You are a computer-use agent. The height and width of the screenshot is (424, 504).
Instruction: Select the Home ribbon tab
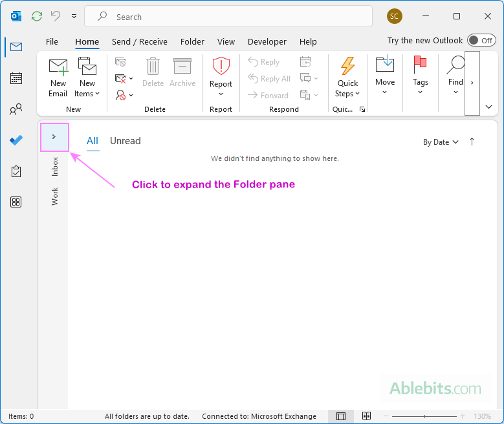pyautogui.click(x=87, y=42)
